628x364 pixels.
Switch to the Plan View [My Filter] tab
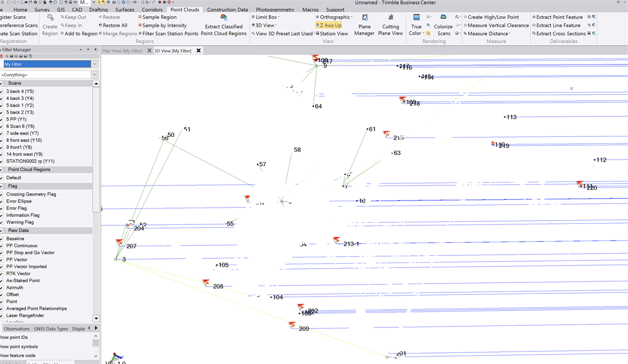122,51
